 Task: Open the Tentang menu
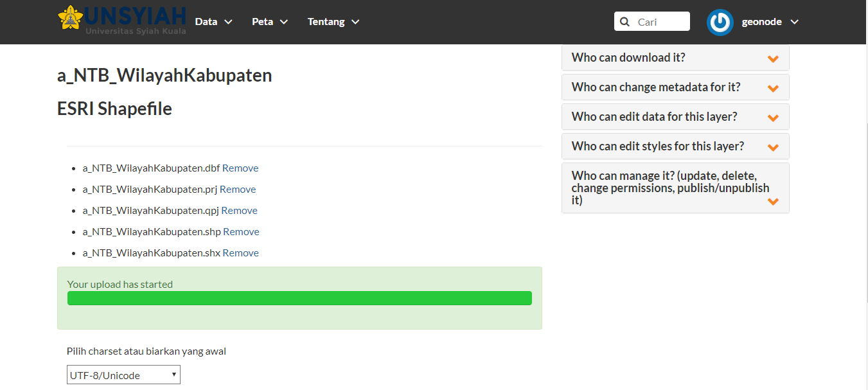click(333, 21)
